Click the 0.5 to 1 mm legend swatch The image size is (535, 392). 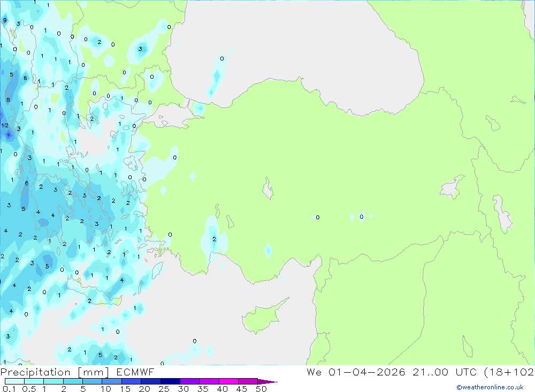[x=34, y=381]
